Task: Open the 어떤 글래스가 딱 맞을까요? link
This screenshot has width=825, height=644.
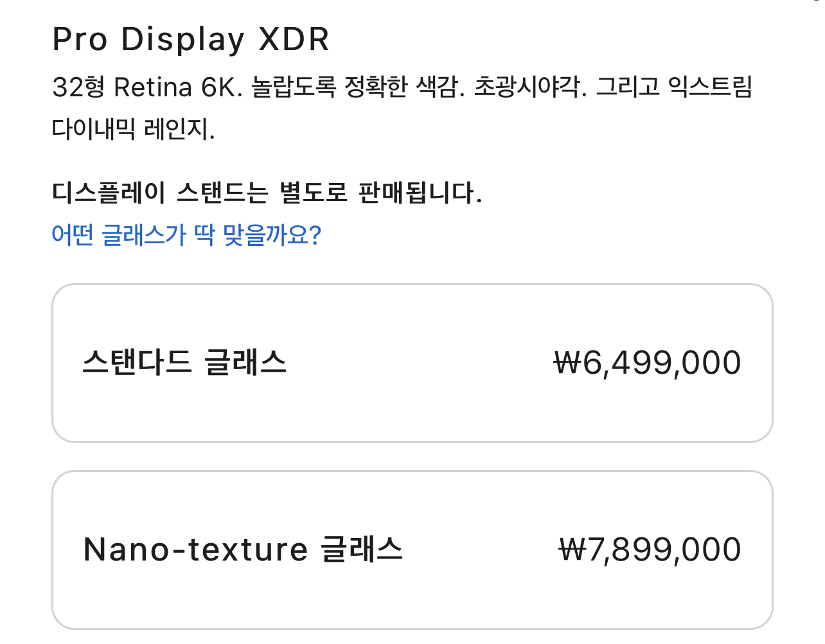Action: point(186,236)
